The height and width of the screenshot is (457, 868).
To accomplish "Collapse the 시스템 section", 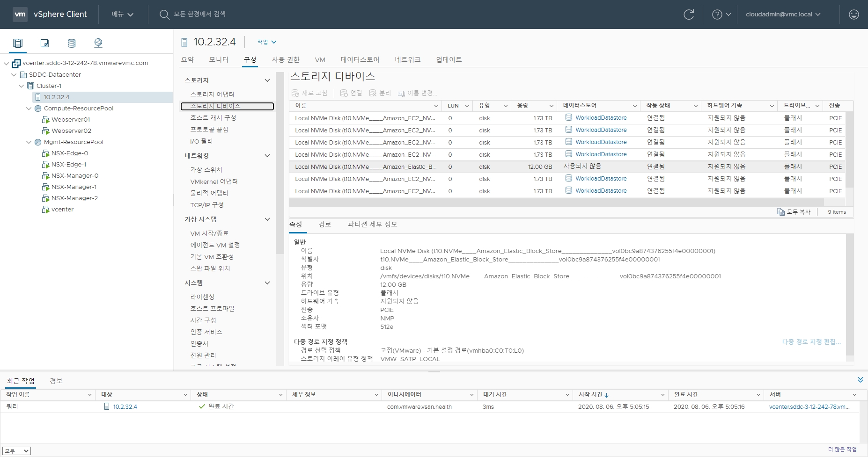I will 267,283.
